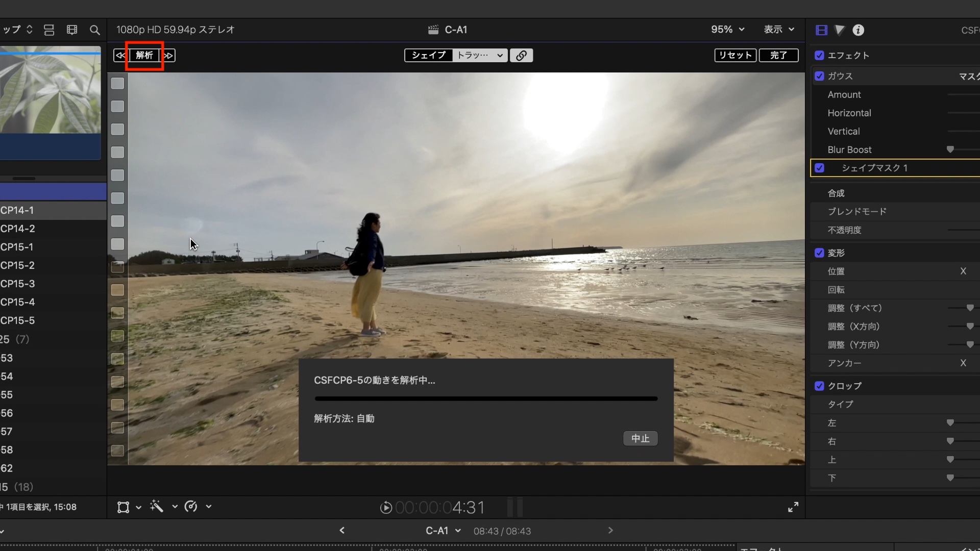Enter fullscreen with the diagonal arrows icon
The height and width of the screenshot is (551, 980).
793,507
